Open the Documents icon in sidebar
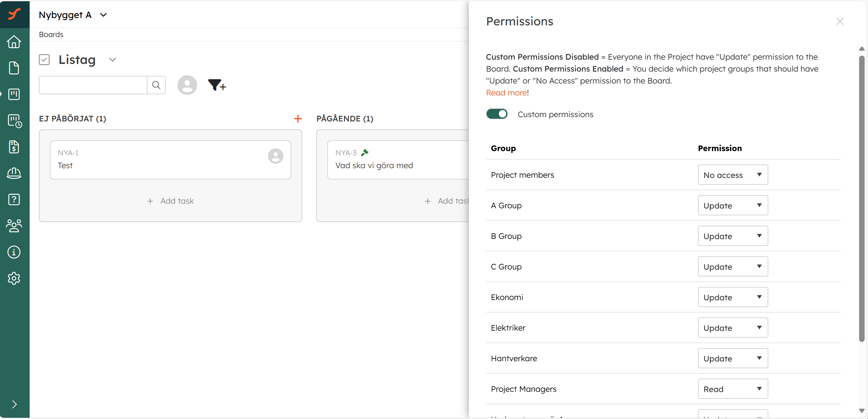This screenshot has width=868, height=419. 14,68
